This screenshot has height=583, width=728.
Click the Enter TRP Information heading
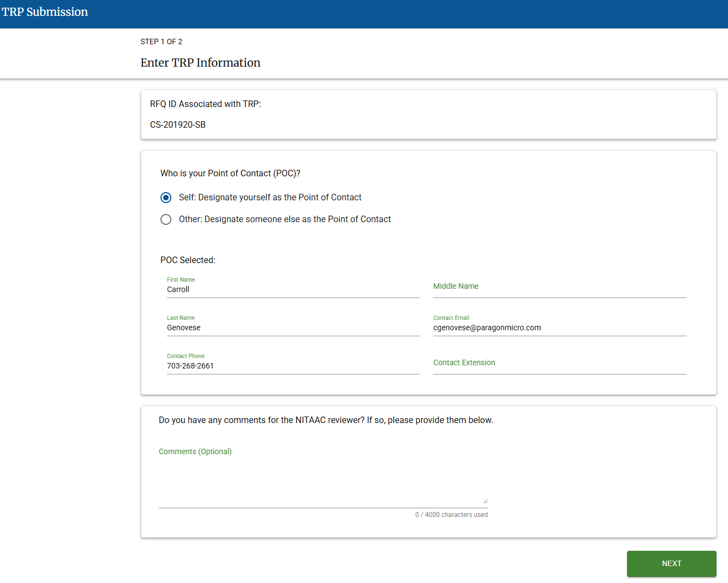[x=200, y=62]
